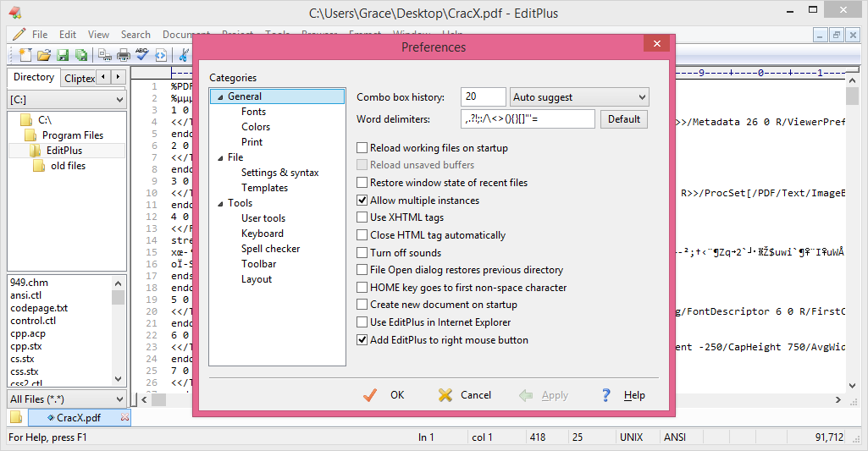Toggle Close HTML tag automatically

[362, 235]
